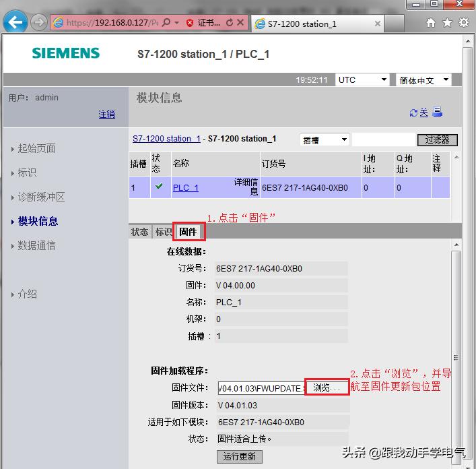This screenshot has width=476, height=469.
Task: Open the PLC_1 module link
Action: (x=185, y=188)
